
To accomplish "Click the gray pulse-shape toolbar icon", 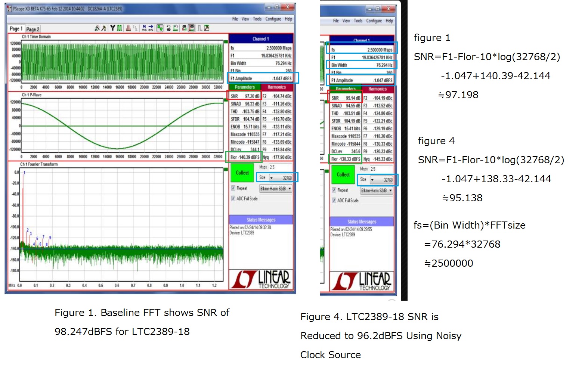I will tap(200, 28).
